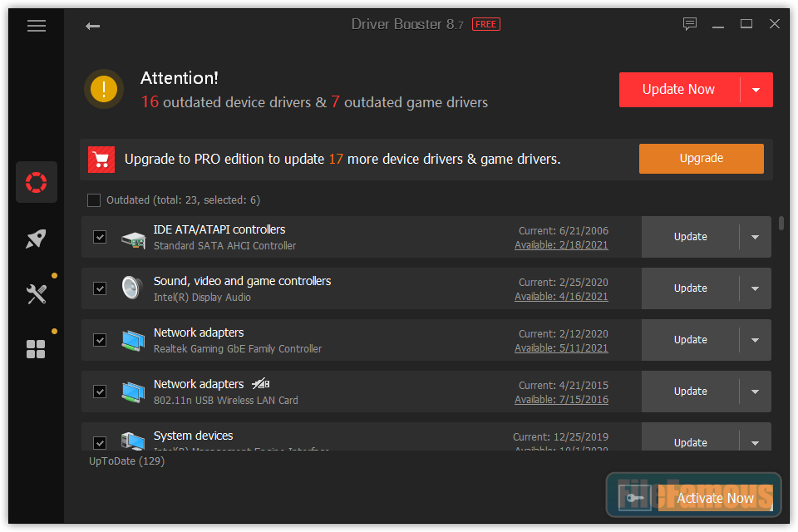Viewport: 798px width, 532px height.
Task: Uncheck the System devices checkbox
Action: (x=100, y=443)
